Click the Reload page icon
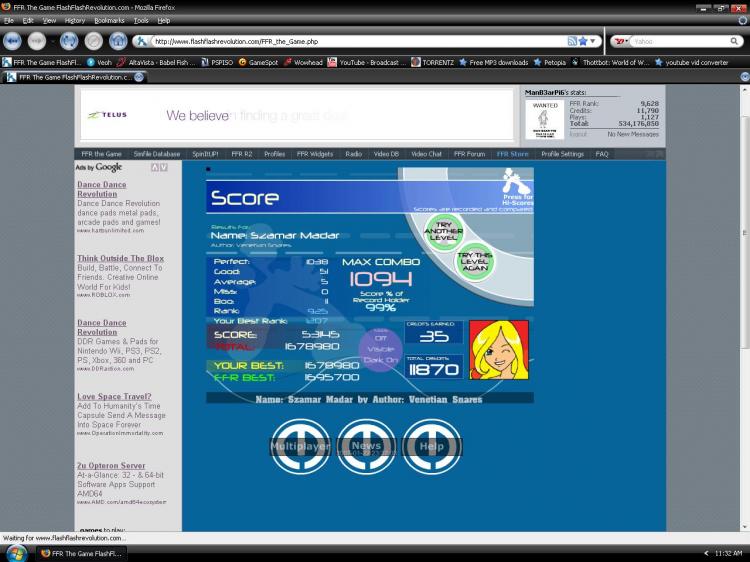The width and height of the screenshot is (750, 562). pos(69,42)
